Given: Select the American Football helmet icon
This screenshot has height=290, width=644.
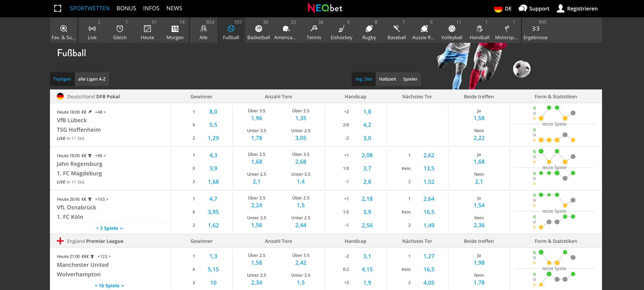Looking at the screenshot, I should 286,28.
